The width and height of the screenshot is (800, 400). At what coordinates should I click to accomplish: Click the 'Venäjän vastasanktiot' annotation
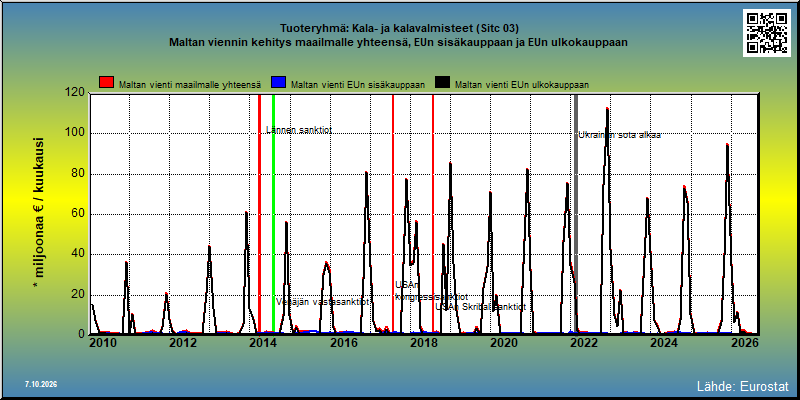point(323,302)
